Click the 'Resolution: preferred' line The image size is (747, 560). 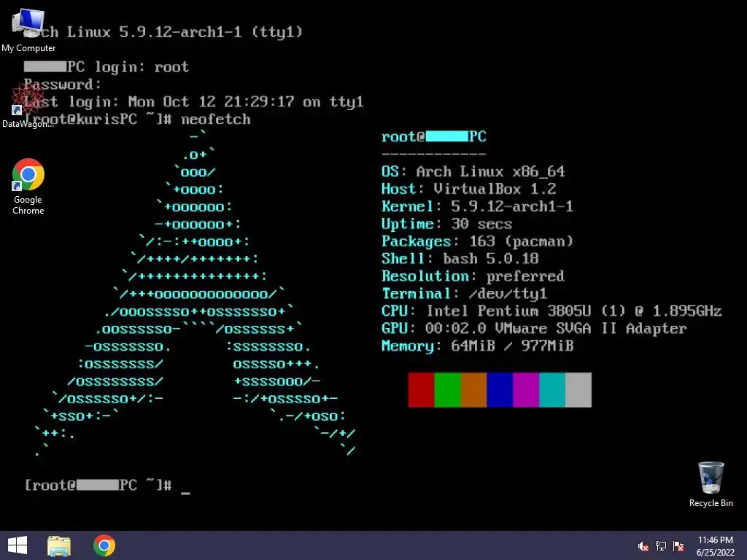point(473,276)
